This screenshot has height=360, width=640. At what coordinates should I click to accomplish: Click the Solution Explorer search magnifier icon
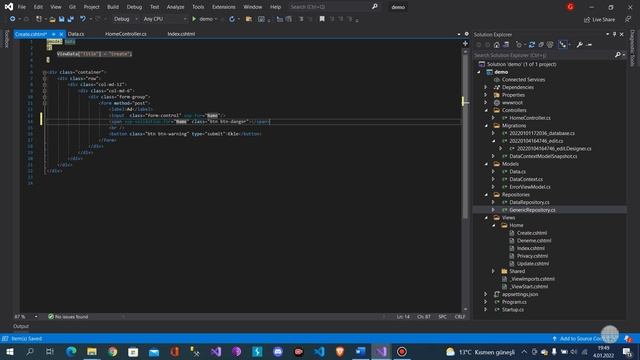click(x=618, y=55)
